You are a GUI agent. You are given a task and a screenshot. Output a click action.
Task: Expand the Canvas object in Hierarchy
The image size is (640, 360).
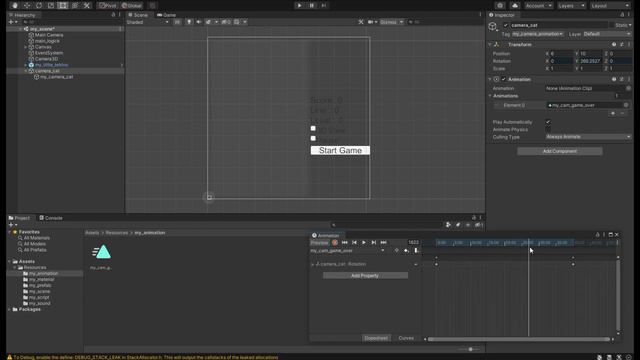coord(25,47)
